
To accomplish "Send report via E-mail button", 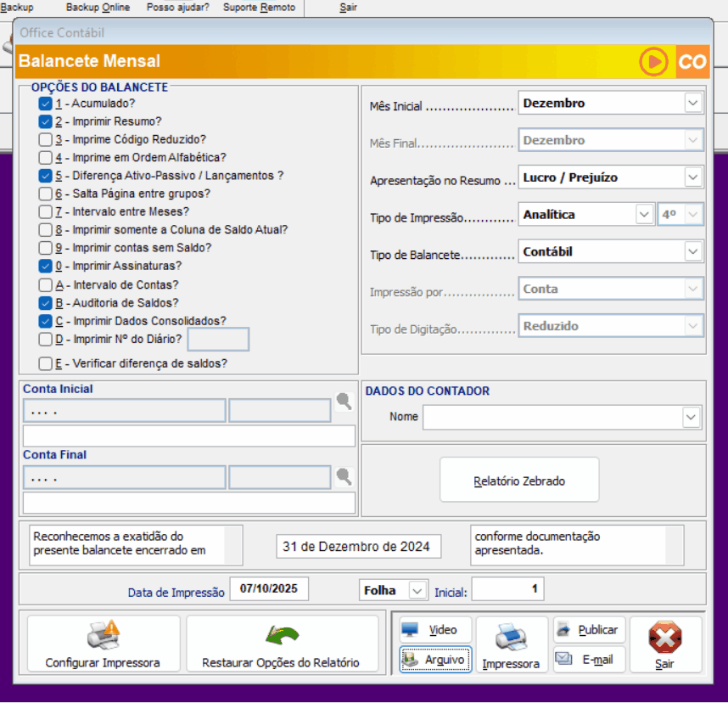I will 590,660.
